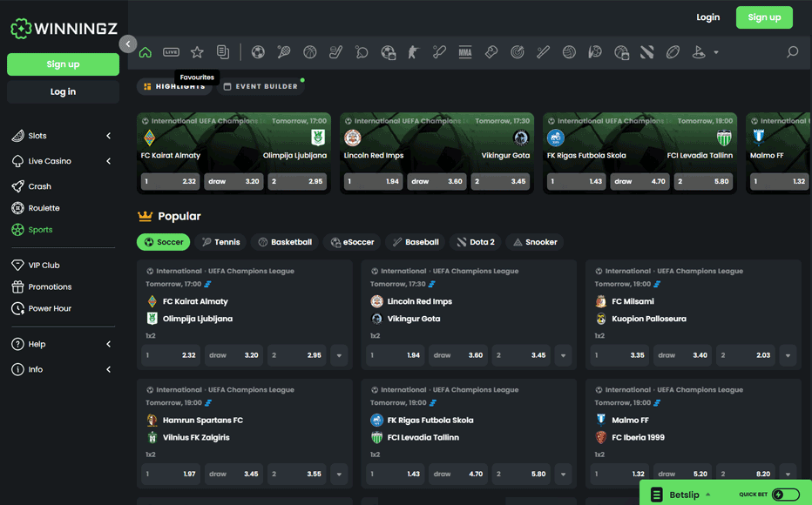Expand the Live Casino submenu chevron
The image size is (812, 505).
(x=108, y=161)
